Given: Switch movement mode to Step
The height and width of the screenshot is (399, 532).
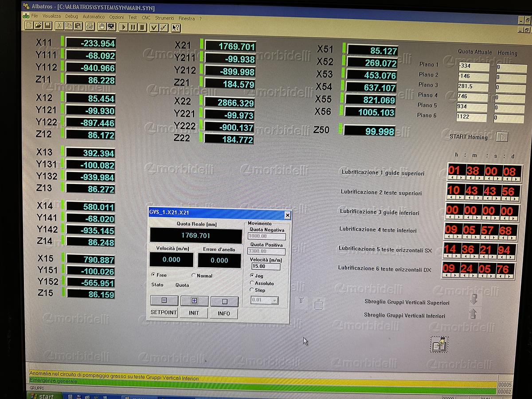Looking at the screenshot, I should point(252,289).
